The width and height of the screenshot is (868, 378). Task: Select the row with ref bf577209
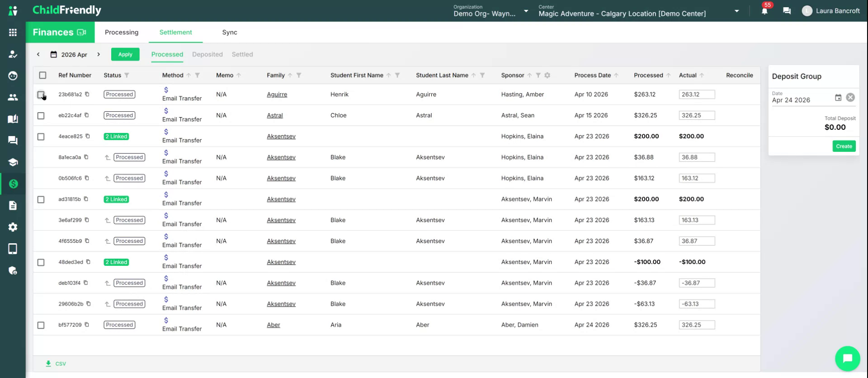point(41,325)
